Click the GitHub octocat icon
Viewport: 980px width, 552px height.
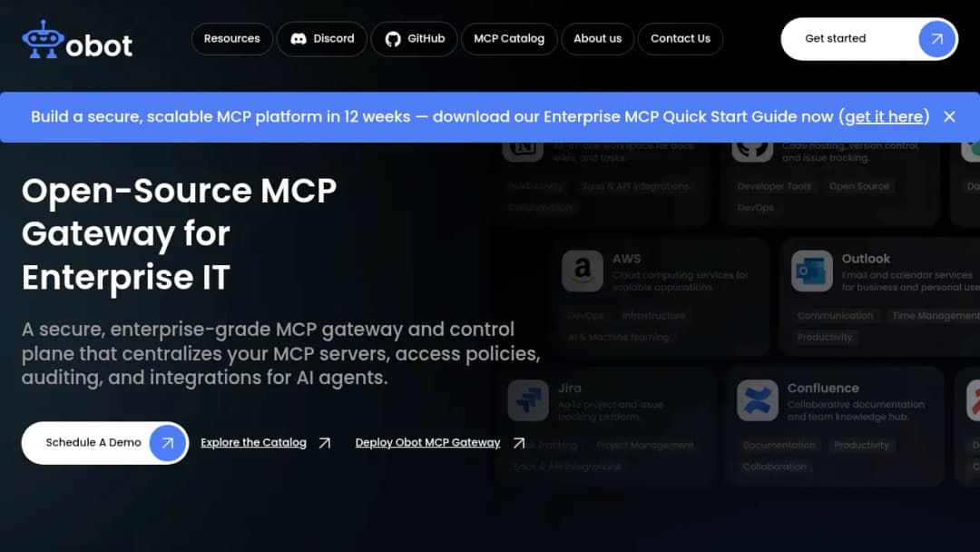coord(393,39)
